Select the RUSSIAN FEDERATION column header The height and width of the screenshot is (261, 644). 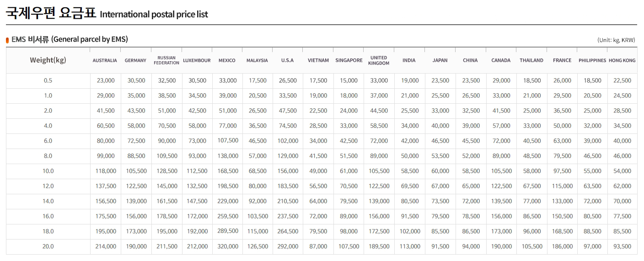coord(166,60)
